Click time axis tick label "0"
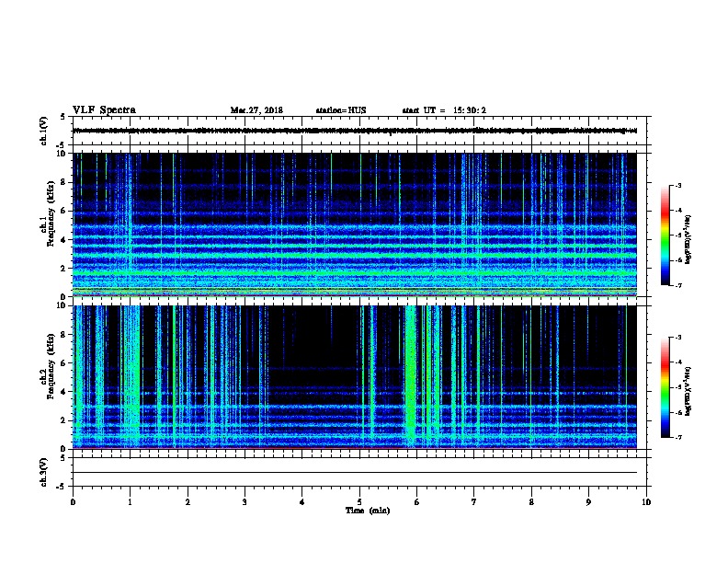 point(73,502)
